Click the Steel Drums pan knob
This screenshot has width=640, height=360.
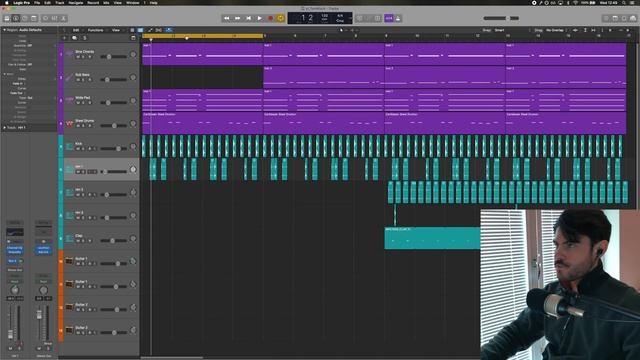pyautogui.click(x=133, y=123)
